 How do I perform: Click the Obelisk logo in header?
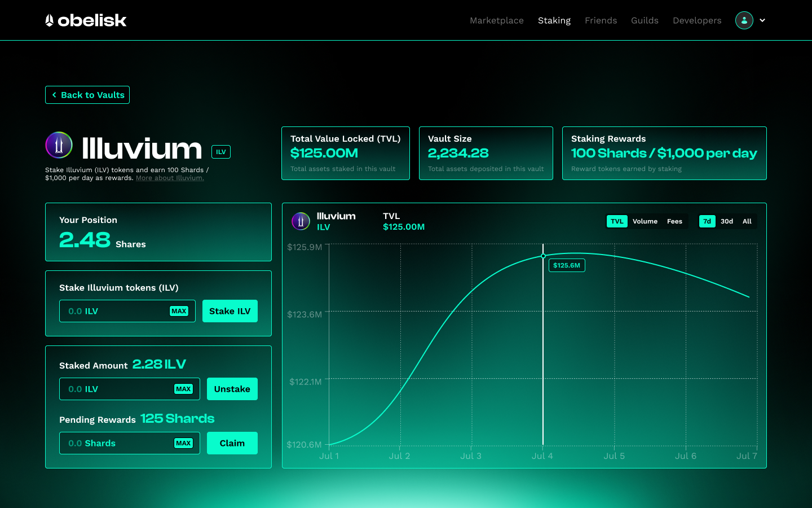(x=86, y=20)
